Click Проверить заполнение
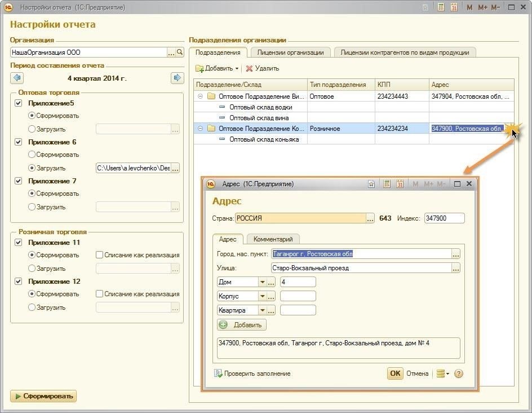The height and width of the screenshot is (413, 532). (252, 374)
